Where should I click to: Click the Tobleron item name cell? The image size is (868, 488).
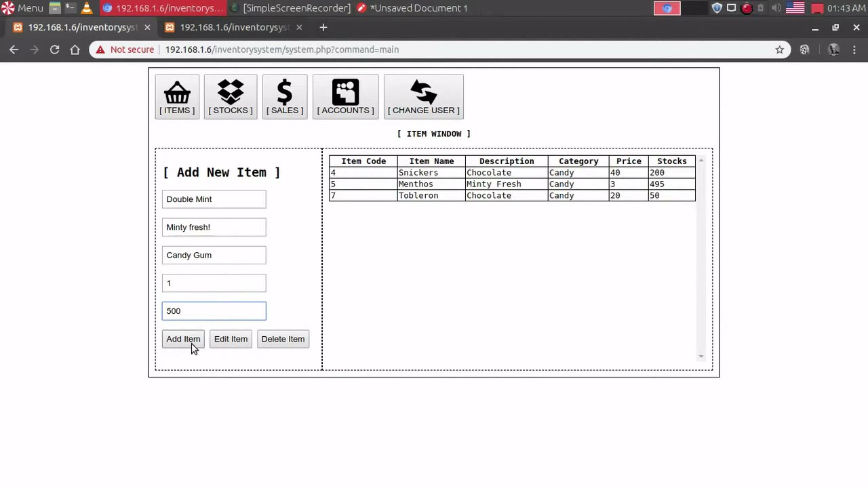point(431,196)
